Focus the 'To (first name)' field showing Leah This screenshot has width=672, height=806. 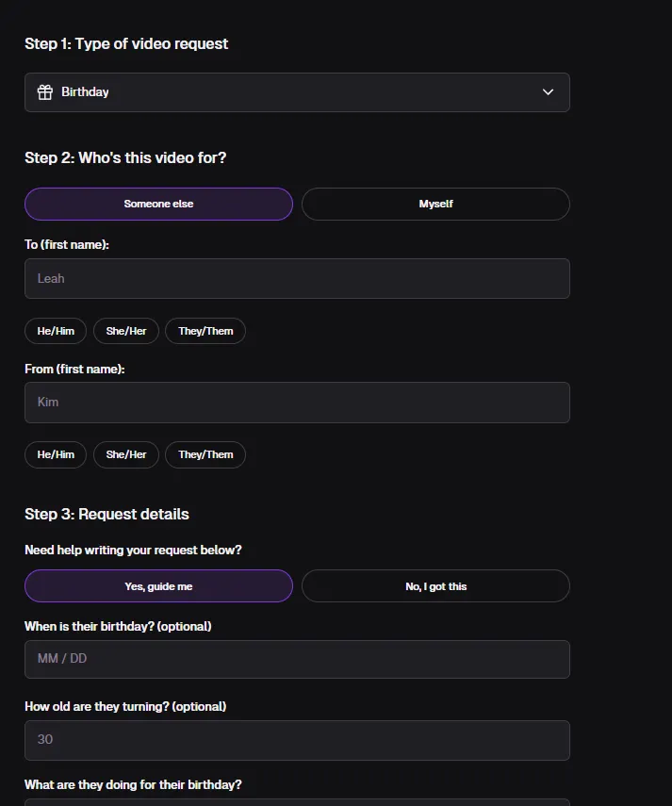click(297, 279)
